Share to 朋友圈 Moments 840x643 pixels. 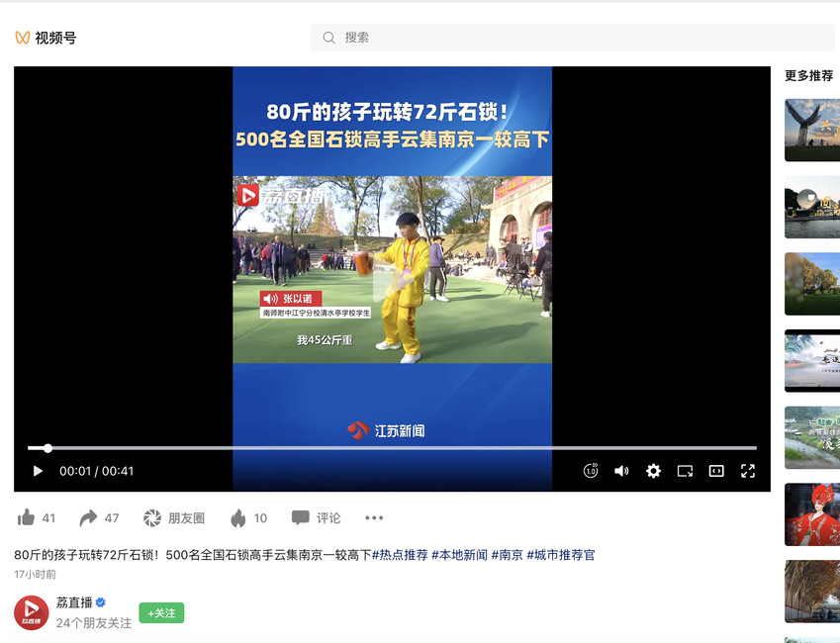(x=174, y=517)
